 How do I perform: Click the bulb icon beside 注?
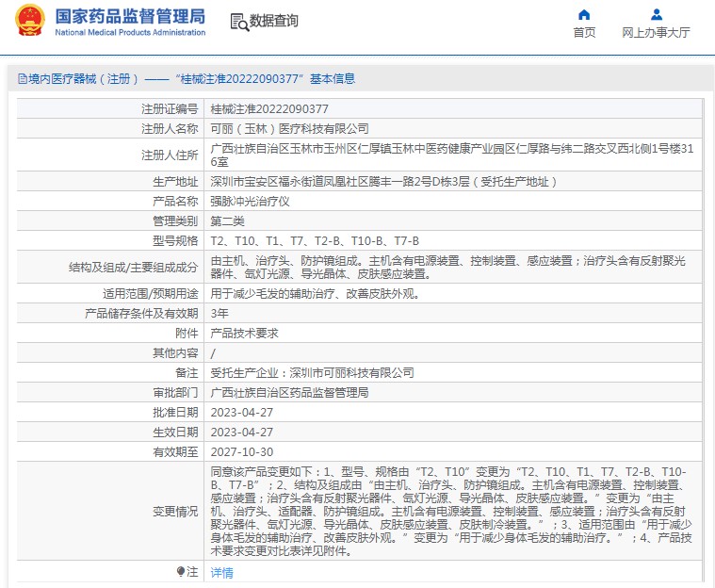pyautogui.click(x=181, y=572)
